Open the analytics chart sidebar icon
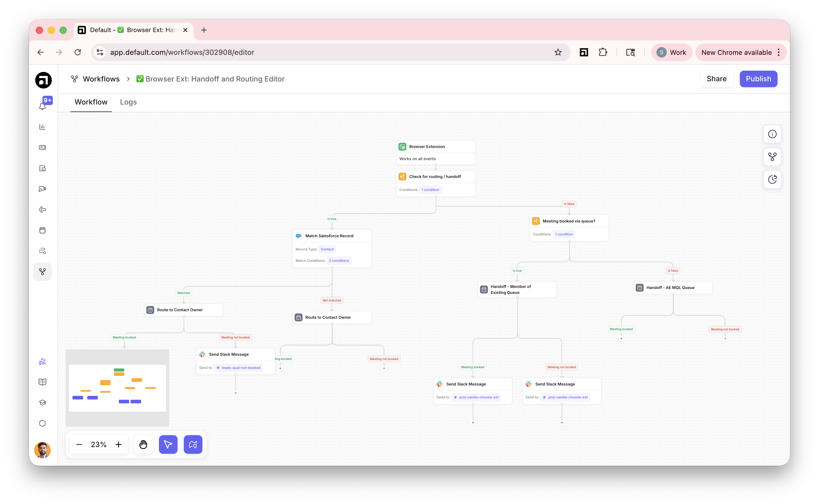819x504 pixels. coord(42,127)
